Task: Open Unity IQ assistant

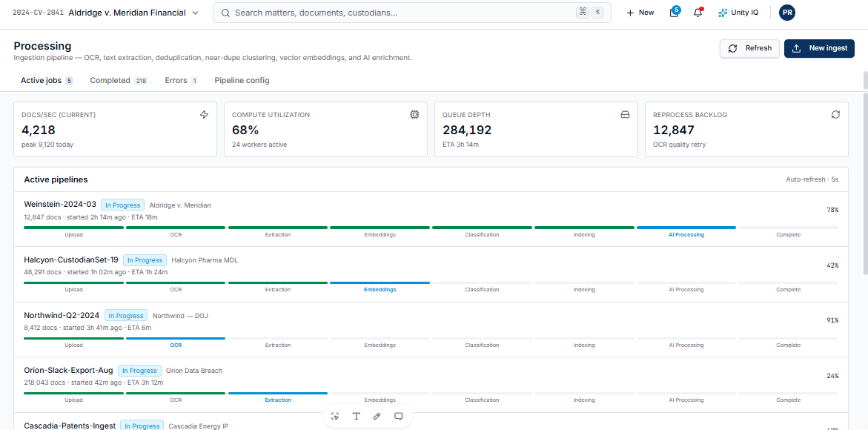Action: coord(738,13)
